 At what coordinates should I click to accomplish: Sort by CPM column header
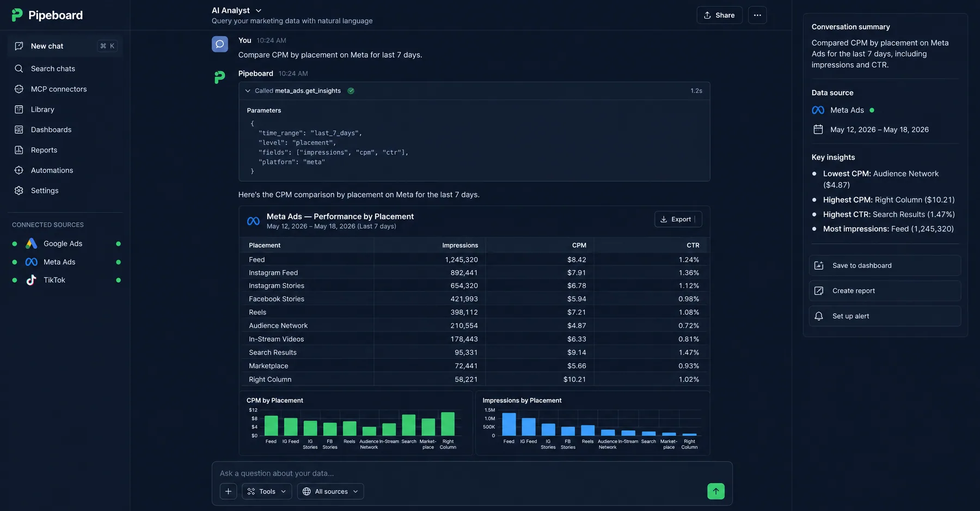[579, 246]
